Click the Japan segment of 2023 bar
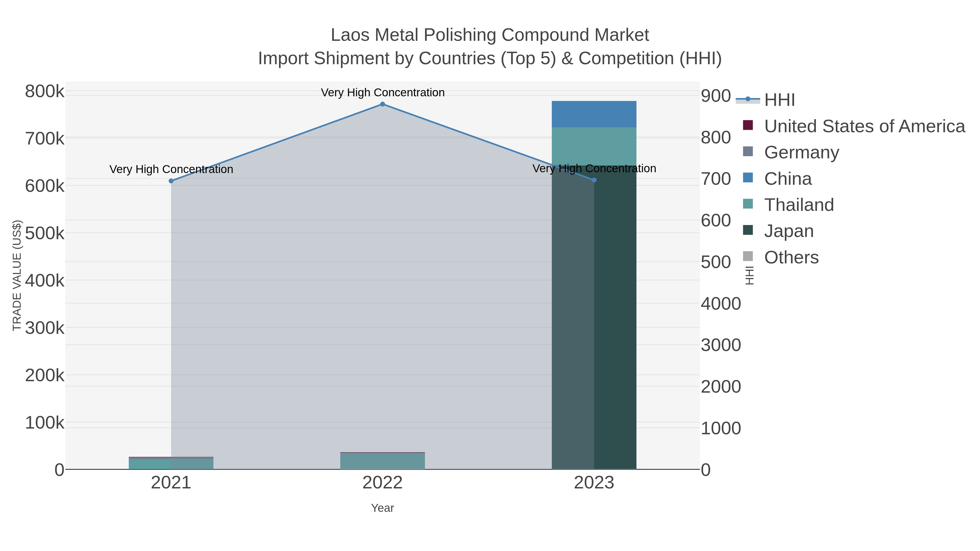980x551 pixels. point(594,317)
